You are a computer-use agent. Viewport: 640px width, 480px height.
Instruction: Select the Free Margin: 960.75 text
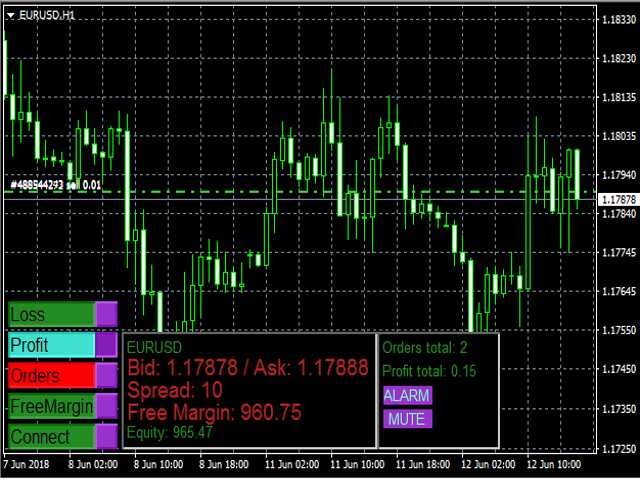pyautogui.click(x=214, y=412)
